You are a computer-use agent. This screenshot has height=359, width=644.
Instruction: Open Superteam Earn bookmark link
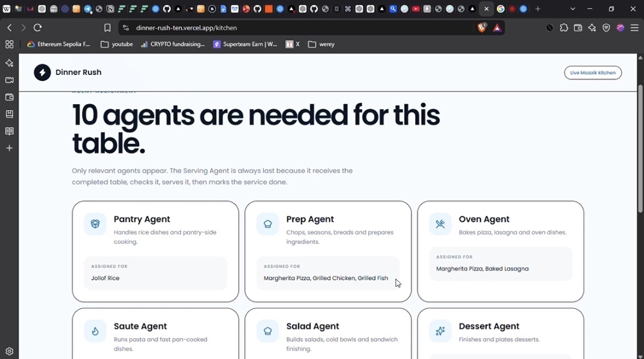[x=245, y=44]
